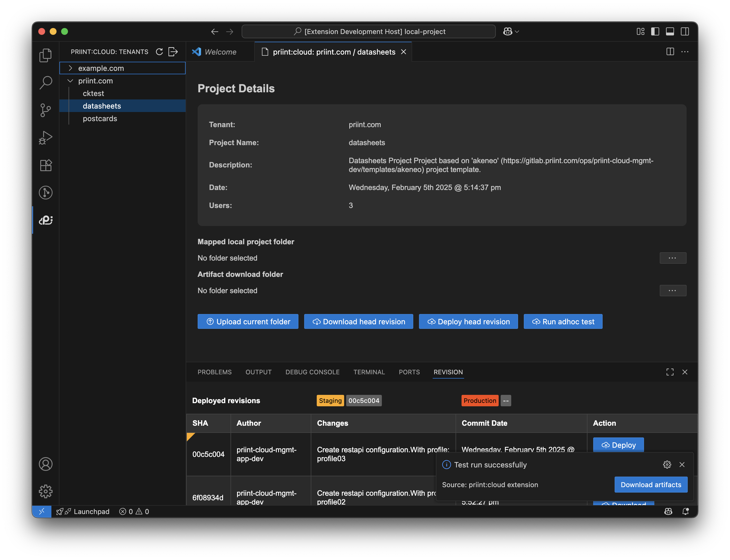Switch to the Welcome editor tab
The image size is (730, 560).
pos(220,52)
